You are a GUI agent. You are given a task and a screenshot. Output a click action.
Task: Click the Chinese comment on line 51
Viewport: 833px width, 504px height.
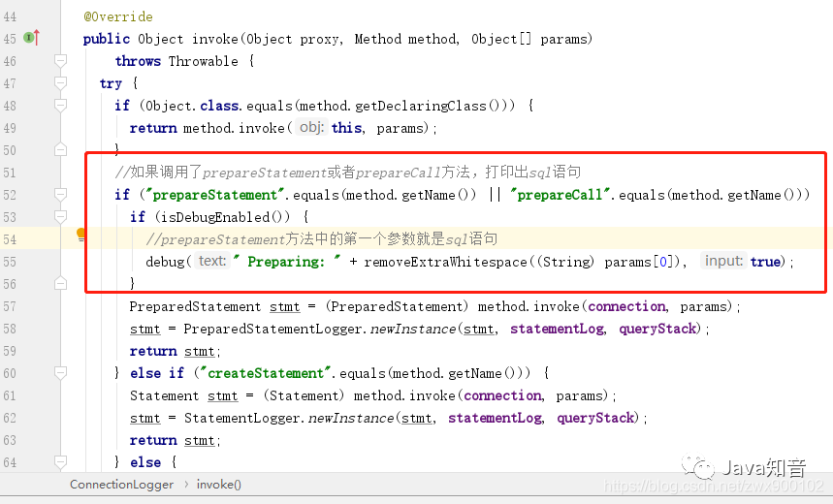tap(348, 173)
